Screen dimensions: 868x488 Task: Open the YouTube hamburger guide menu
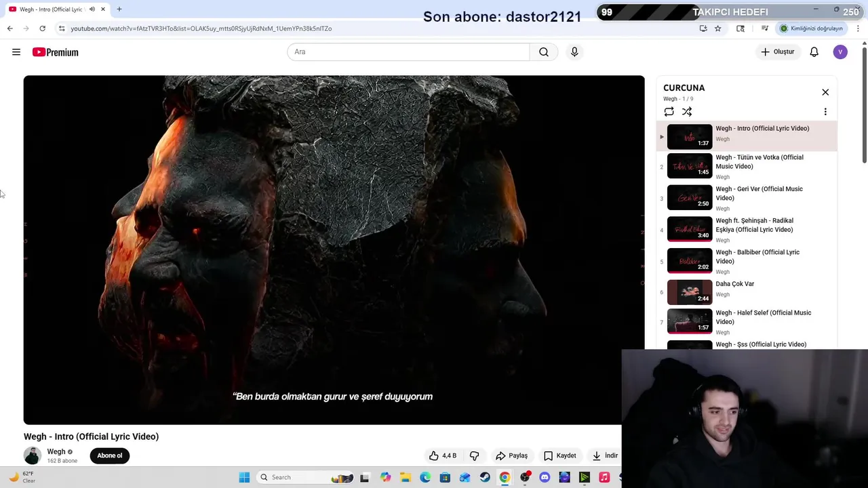tap(16, 52)
